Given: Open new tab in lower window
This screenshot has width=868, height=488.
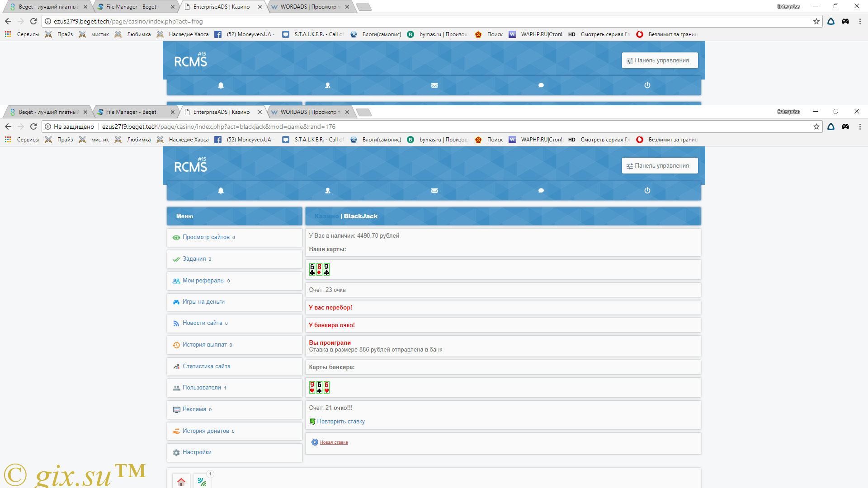Looking at the screenshot, I should 364,113.
